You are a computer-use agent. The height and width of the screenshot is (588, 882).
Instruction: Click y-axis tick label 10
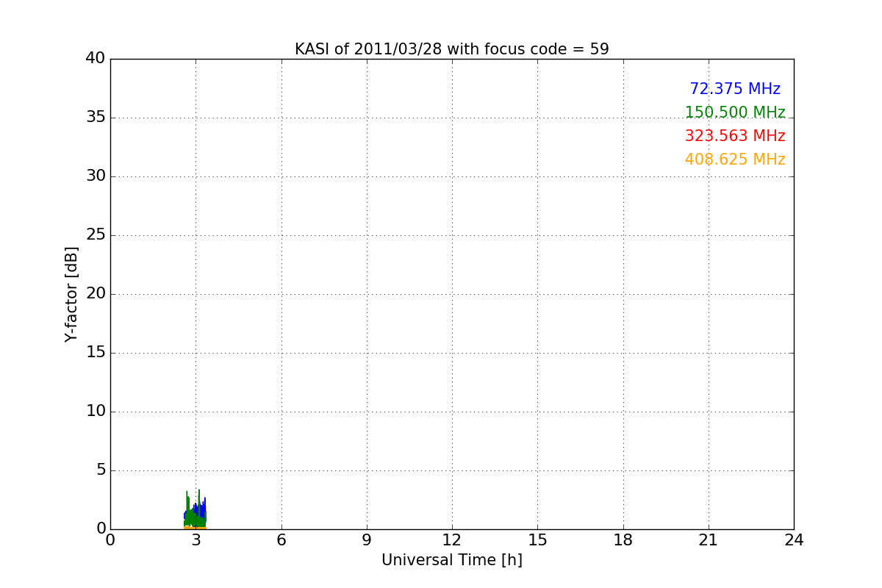(x=96, y=412)
